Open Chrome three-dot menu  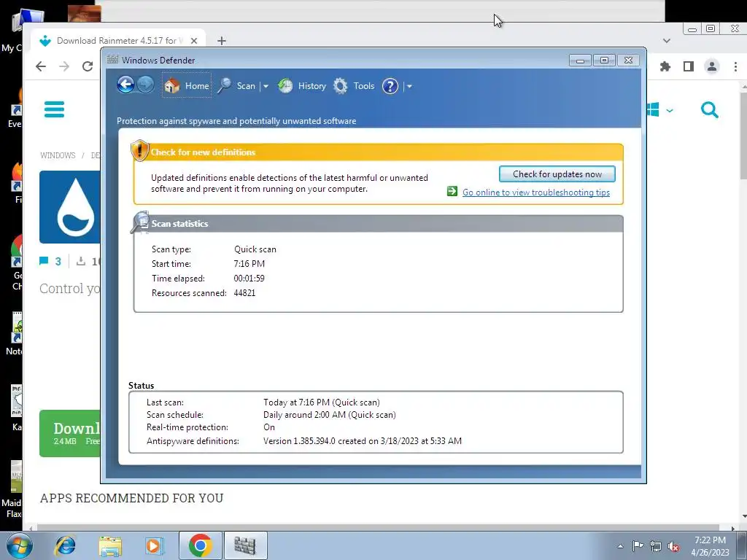[735, 66]
